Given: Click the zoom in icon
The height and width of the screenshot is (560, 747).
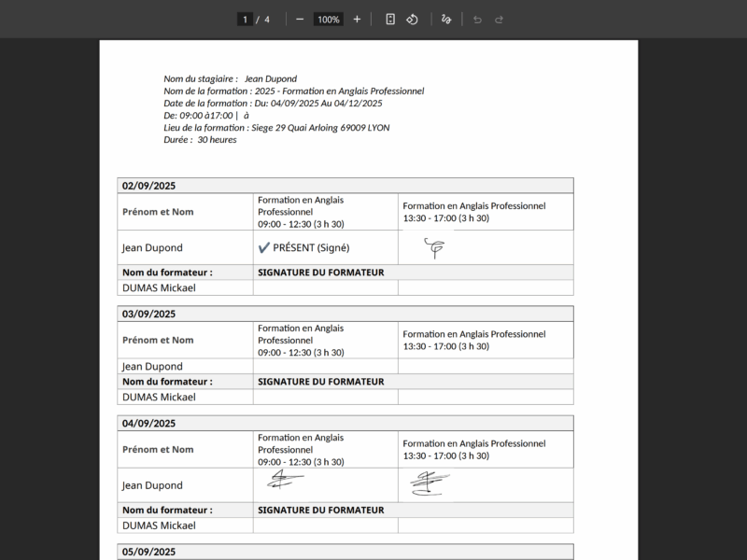Looking at the screenshot, I should 357,18.
